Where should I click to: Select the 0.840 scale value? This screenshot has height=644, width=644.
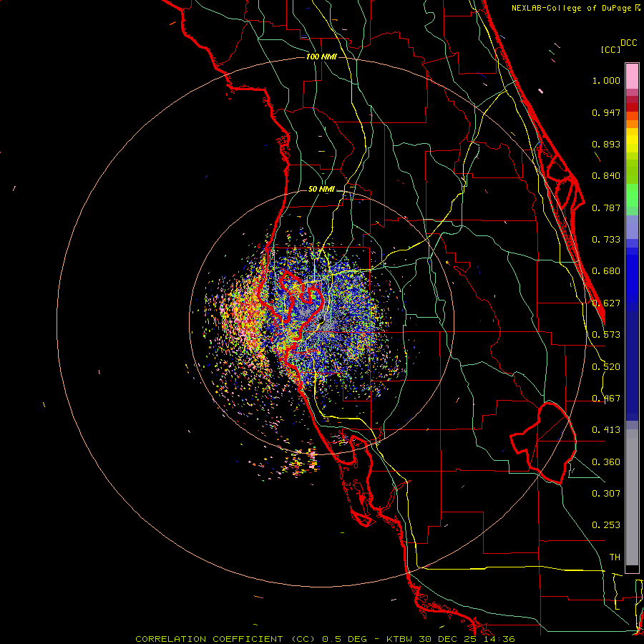coord(606,176)
